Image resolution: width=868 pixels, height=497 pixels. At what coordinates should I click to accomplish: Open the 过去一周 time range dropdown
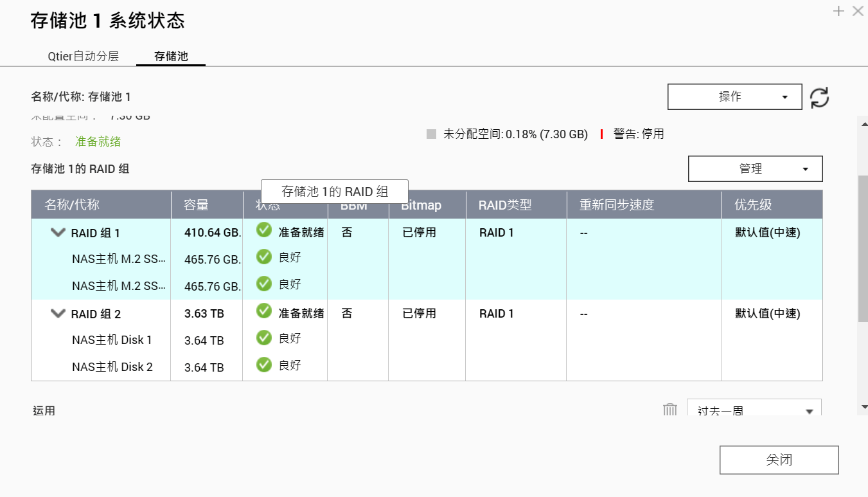click(754, 410)
